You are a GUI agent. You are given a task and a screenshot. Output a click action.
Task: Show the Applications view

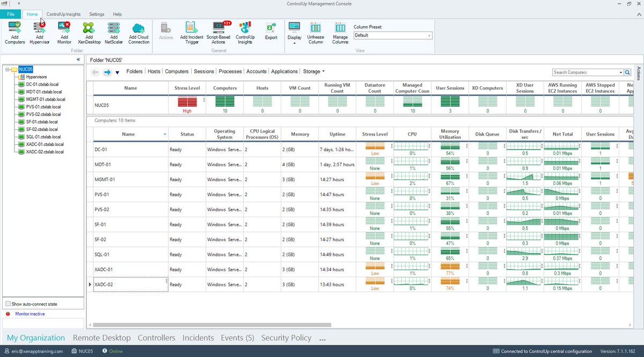click(284, 71)
